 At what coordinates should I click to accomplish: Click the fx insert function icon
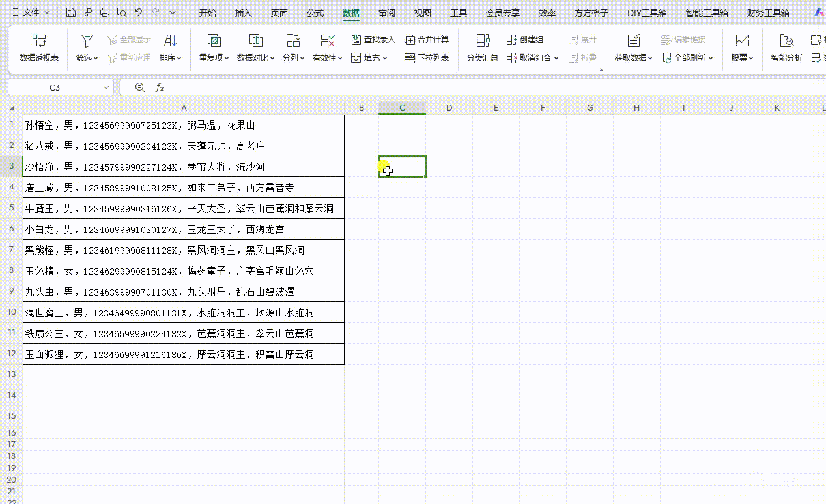tap(160, 87)
